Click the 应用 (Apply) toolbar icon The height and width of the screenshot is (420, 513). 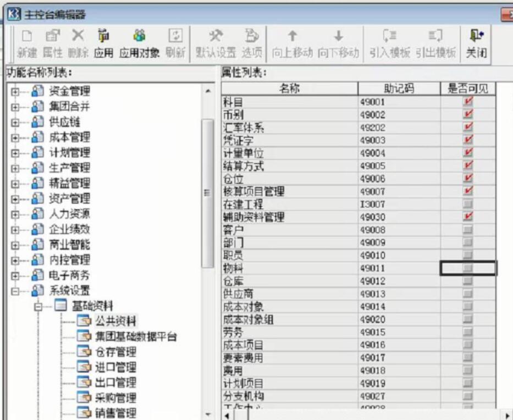103,36
